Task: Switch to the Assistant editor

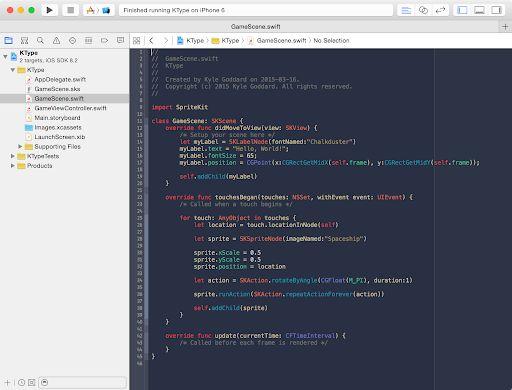Action: (423, 10)
